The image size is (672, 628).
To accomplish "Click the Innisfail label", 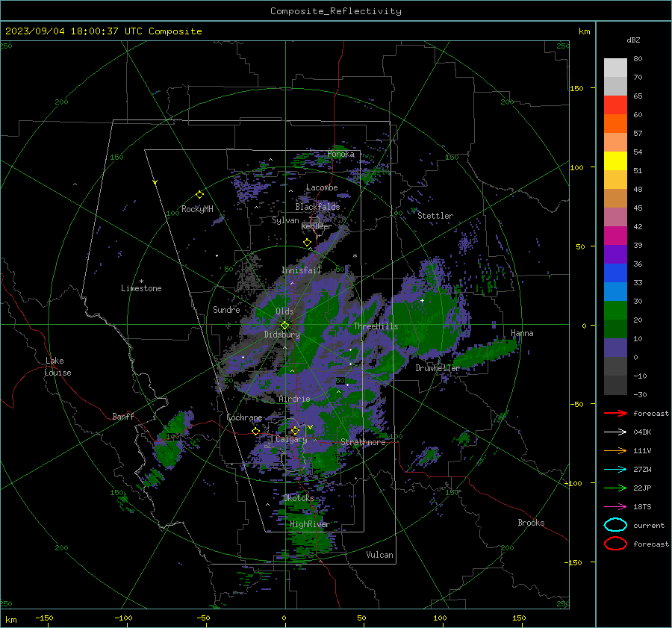I will tap(302, 270).
